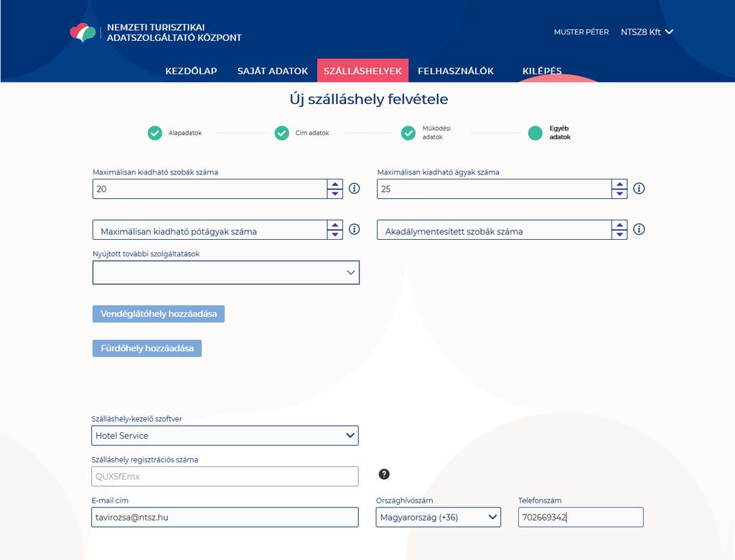Click the Alapadatok step label
Screen dimensions: 735x560
(x=185, y=134)
